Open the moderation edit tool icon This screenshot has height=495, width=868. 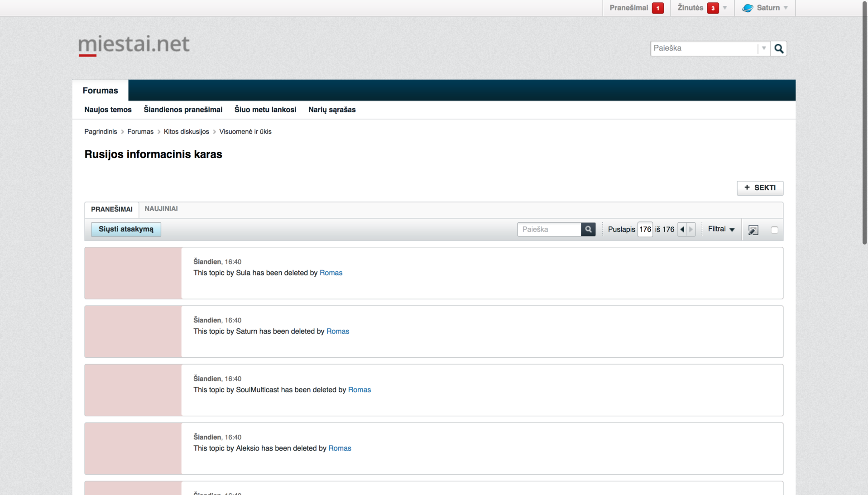coord(753,230)
